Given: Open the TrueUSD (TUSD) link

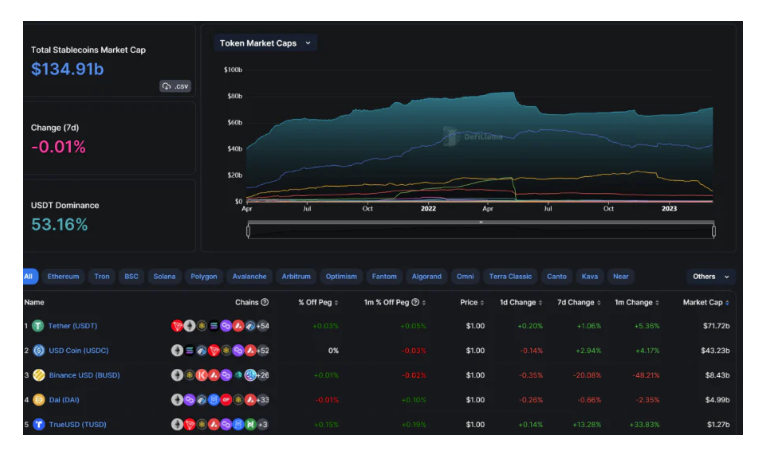Looking at the screenshot, I should 77,424.
